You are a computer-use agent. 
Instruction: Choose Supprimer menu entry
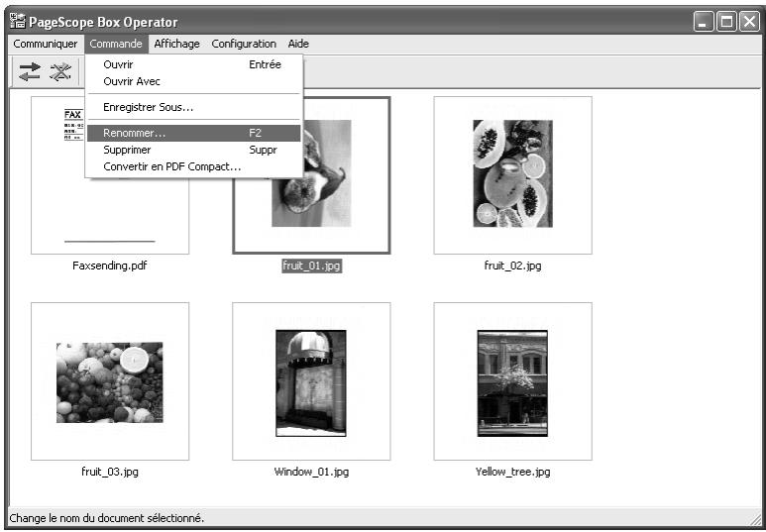pyautogui.click(x=194, y=150)
